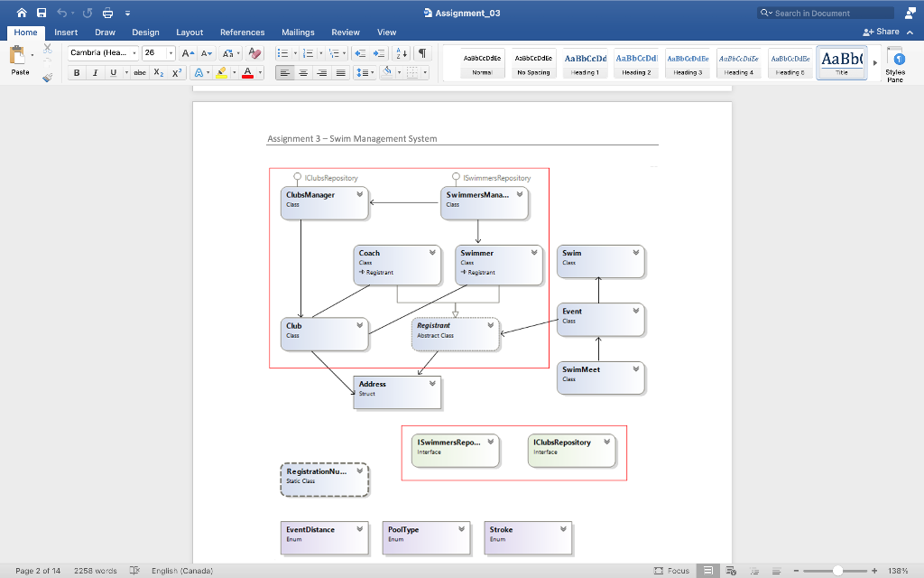Apply a bulleted list
The width and height of the screenshot is (924, 578).
click(282, 53)
